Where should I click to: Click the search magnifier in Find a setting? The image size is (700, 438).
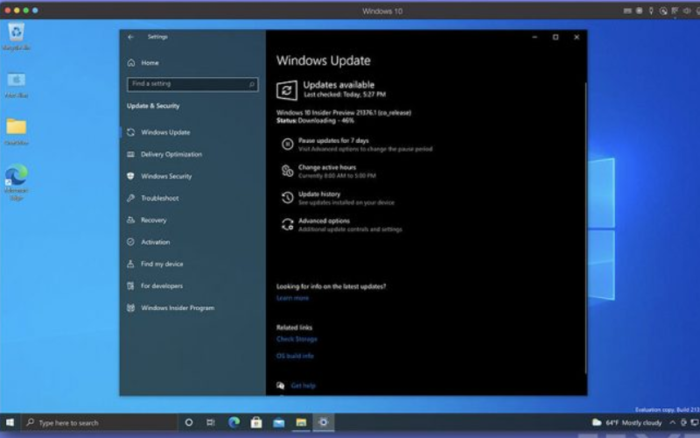coord(252,84)
